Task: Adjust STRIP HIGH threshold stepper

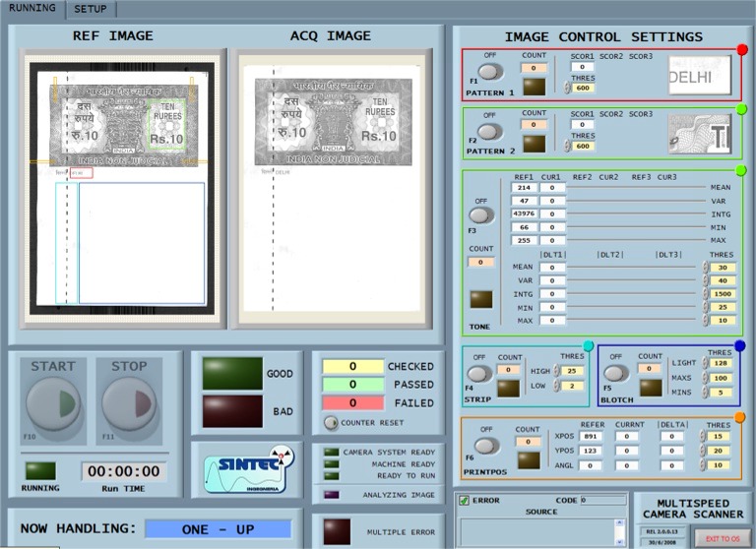Action: pos(556,371)
